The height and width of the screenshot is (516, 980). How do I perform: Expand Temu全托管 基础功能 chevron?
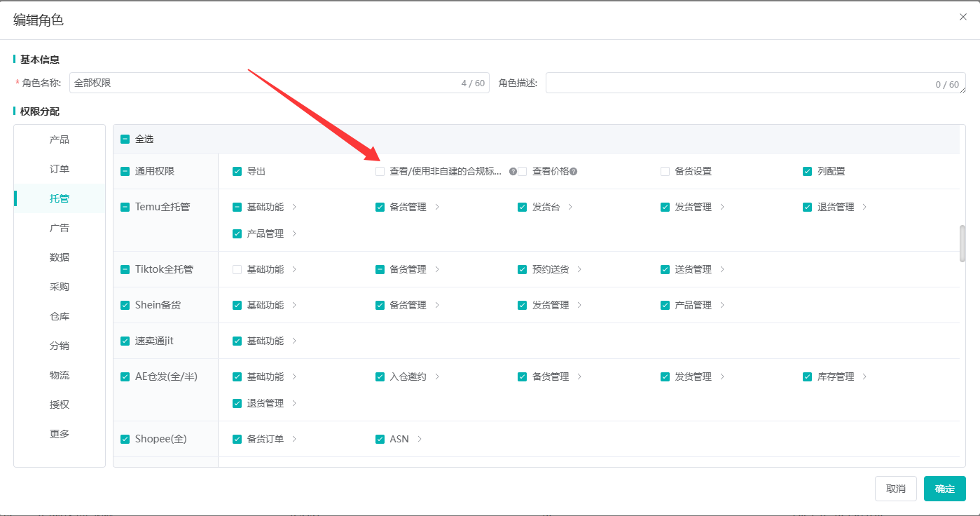pyautogui.click(x=294, y=208)
